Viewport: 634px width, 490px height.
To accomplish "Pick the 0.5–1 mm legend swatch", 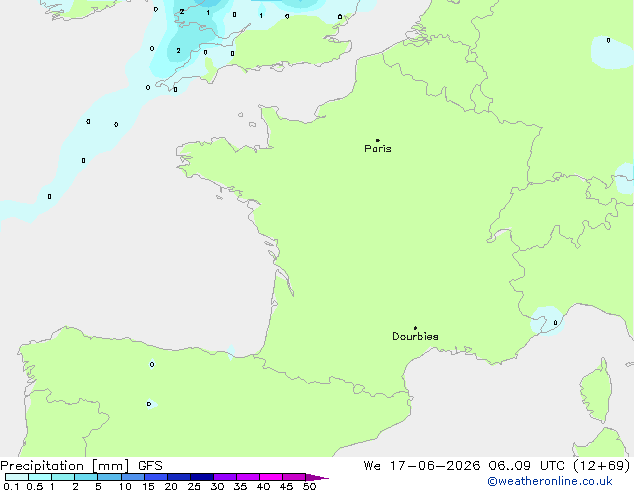I will pyautogui.click(x=40, y=477).
